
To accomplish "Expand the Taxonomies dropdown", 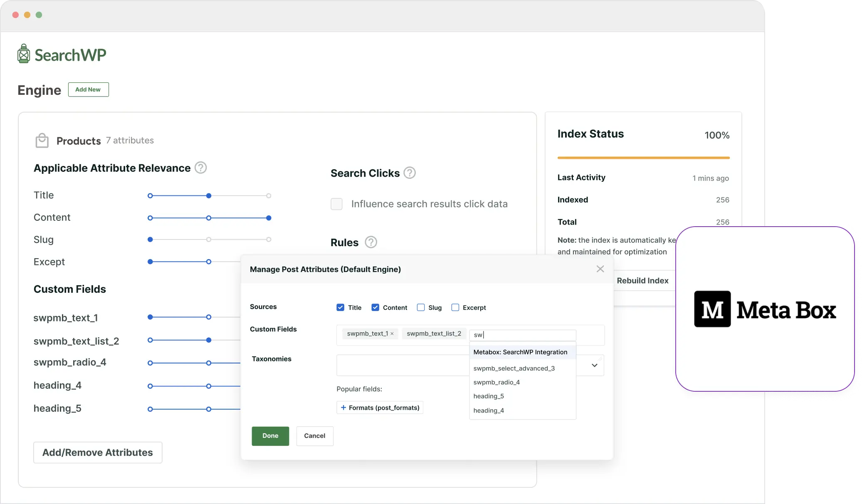I will click(x=595, y=365).
